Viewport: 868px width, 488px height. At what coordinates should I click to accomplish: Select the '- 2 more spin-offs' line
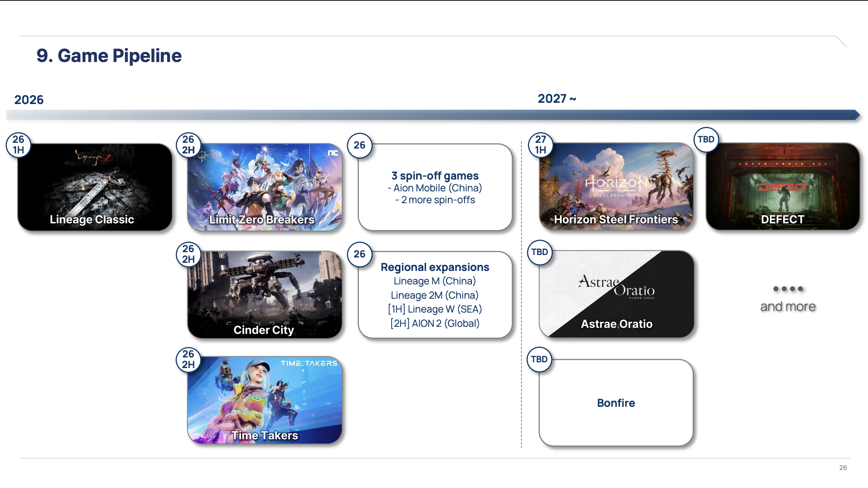coord(435,200)
